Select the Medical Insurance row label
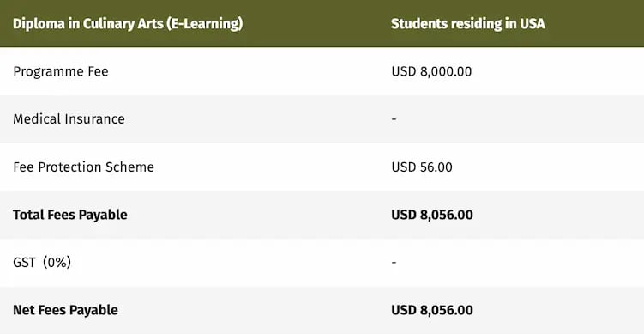Viewport: 644px width, 334px height. [69, 119]
